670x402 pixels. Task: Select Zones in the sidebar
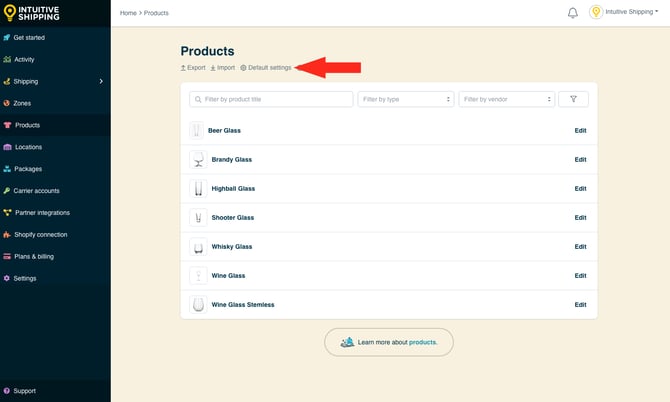pos(22,103)
